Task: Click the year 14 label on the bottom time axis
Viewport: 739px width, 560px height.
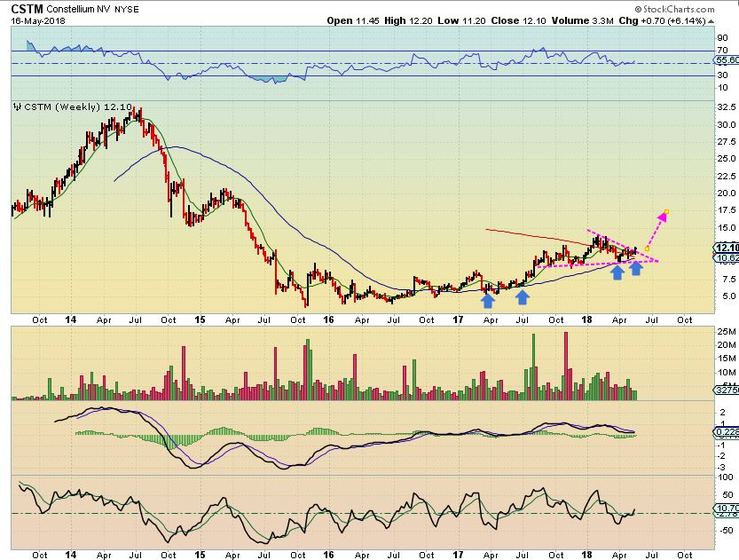Action: click(x=71, y=555)
